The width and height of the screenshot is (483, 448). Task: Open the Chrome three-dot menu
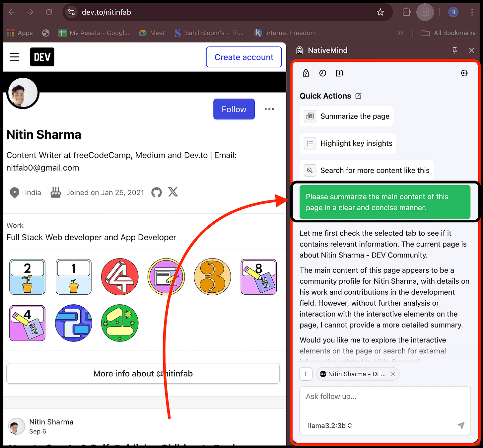tap(472, 12)
